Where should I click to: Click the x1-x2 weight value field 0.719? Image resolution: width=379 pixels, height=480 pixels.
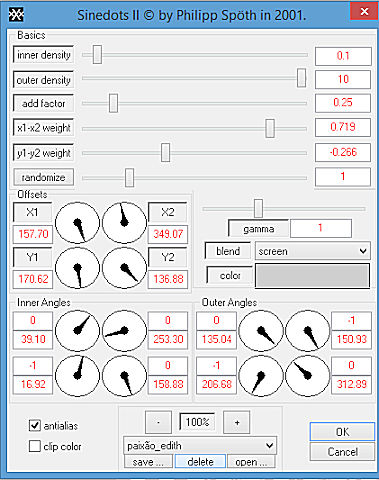[343, 127]
